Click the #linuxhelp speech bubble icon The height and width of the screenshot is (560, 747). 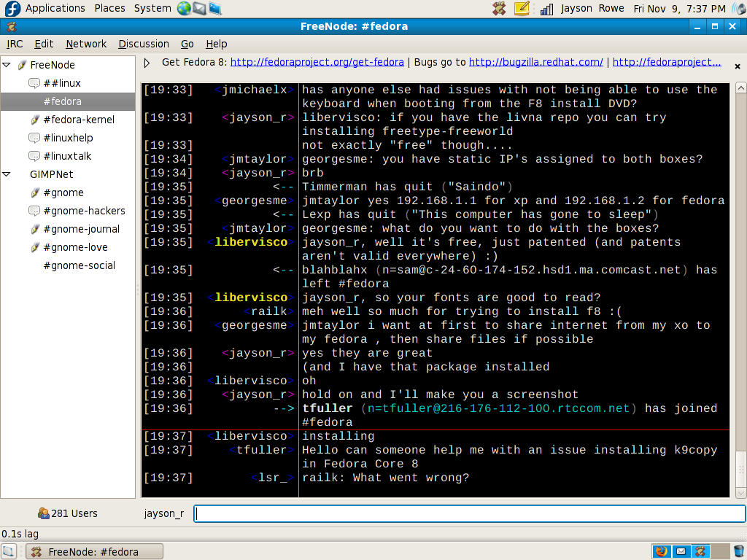34,139
